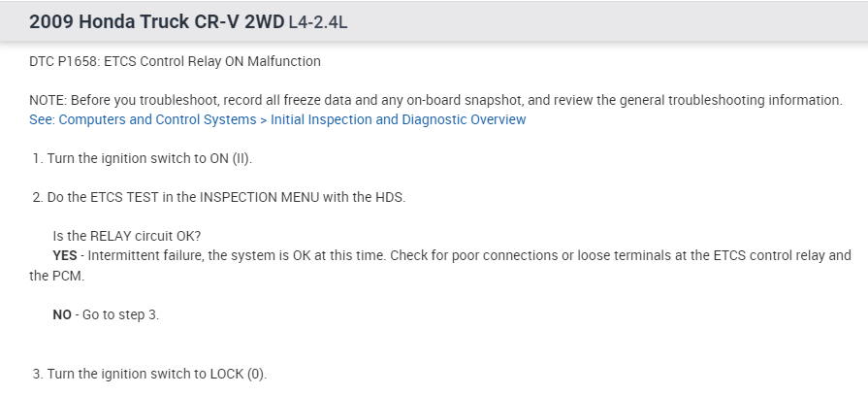Click the L4-2.4L engine label in header
Image resolution: width=868 pixels, height=395 pixels.
click(312, 21)
